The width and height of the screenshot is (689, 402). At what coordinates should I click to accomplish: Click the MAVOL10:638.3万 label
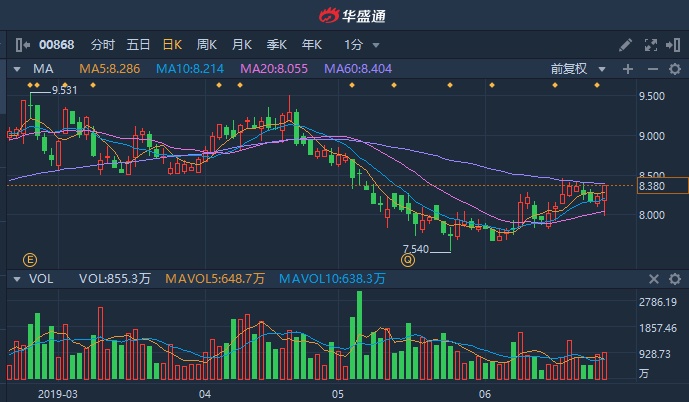pos(332,279)
